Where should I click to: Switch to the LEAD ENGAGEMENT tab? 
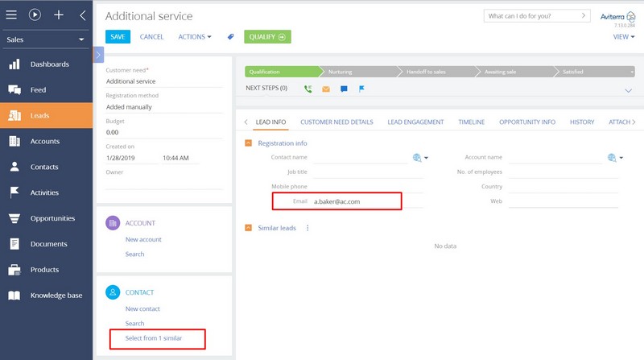[415, 122]
